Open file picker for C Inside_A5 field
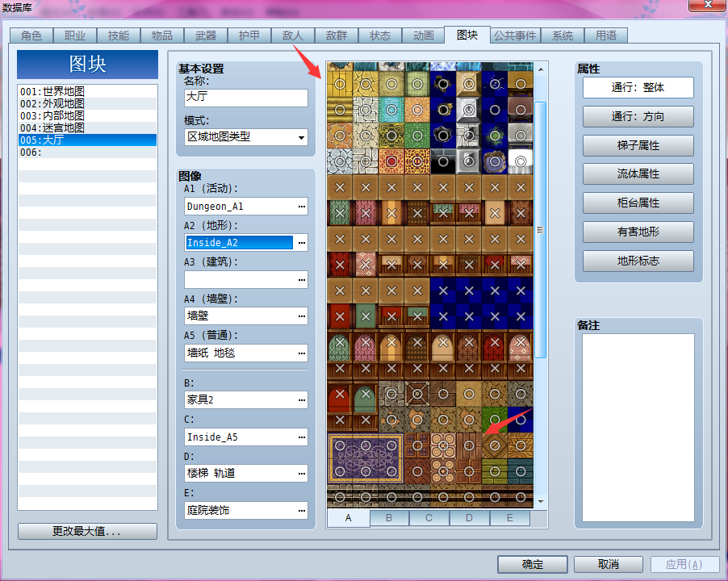The width and height of the screenshot is (728, 581). pyautogui.click(x=302, y=437)
